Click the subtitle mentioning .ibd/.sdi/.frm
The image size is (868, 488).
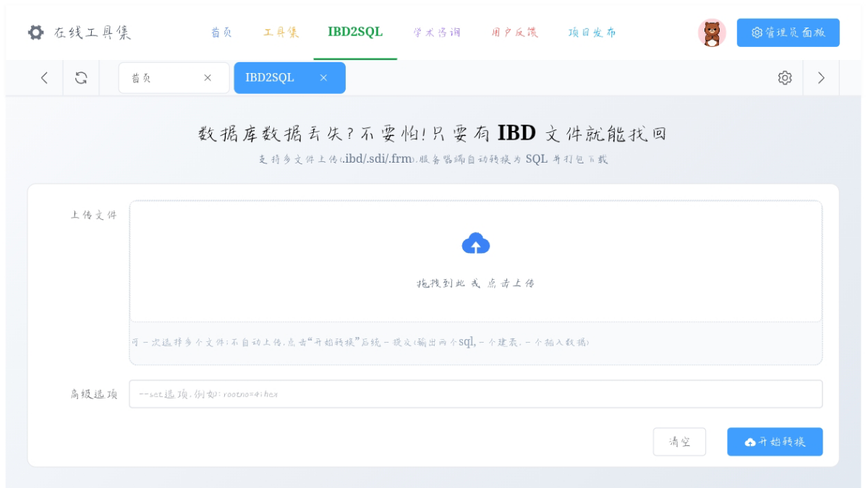433,159
